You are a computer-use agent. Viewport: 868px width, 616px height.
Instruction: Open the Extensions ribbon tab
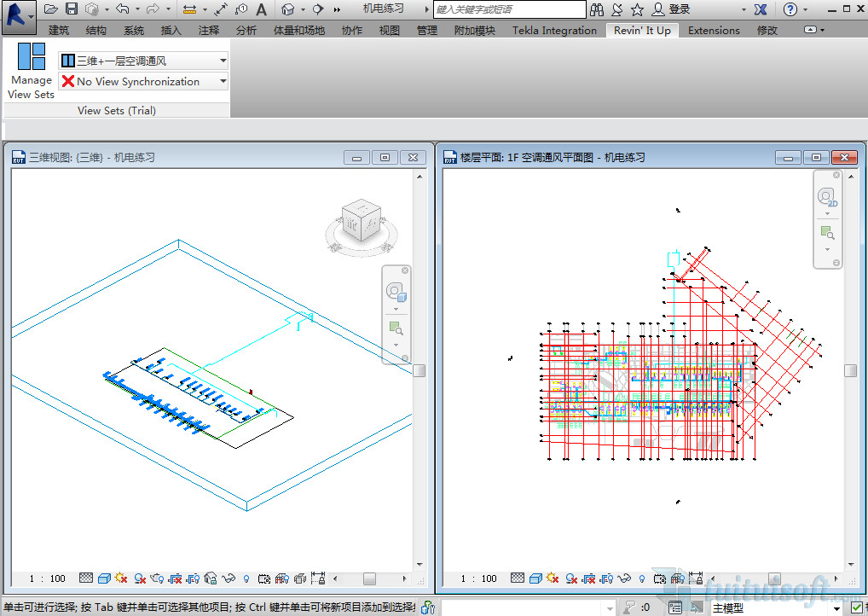[714, 30]
